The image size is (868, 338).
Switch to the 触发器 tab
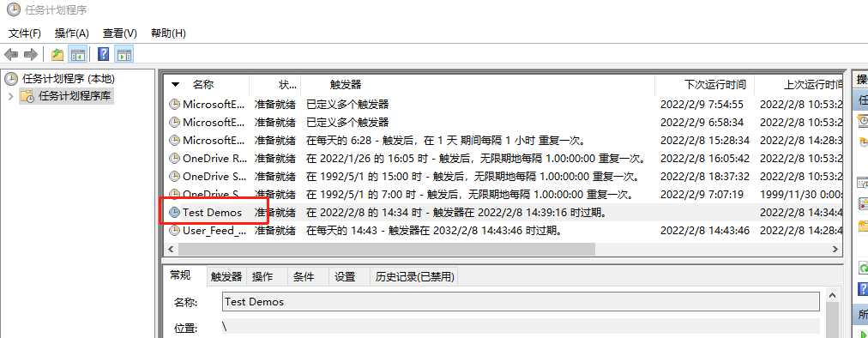[226, 276]
